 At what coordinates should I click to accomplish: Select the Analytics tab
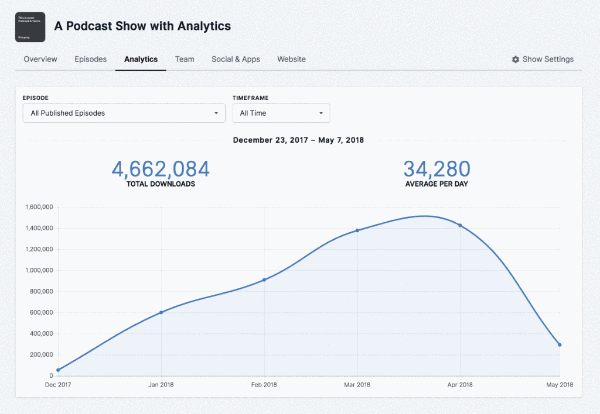coord(140,59)
